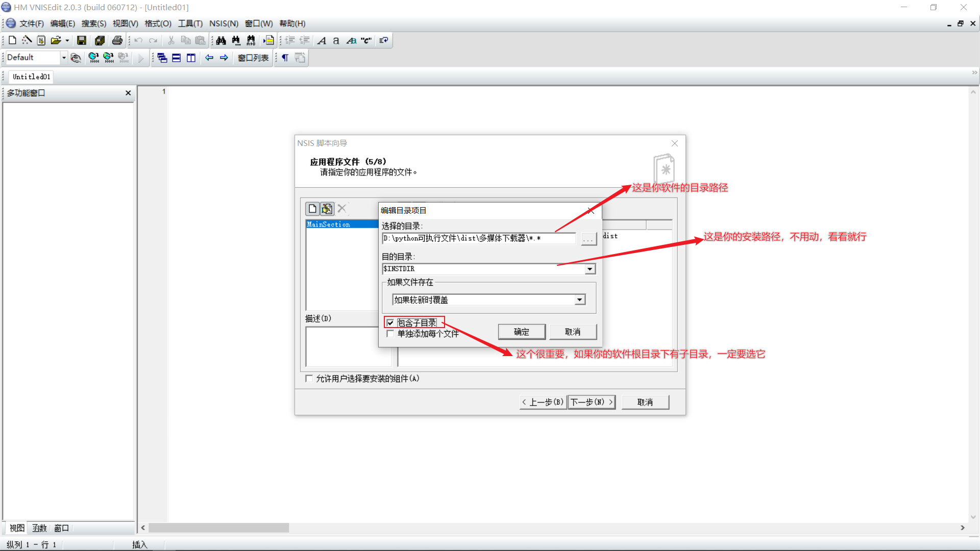Click the toggle case Aa icon
This screenshot has height=551, width=980.
coord(351,40)
